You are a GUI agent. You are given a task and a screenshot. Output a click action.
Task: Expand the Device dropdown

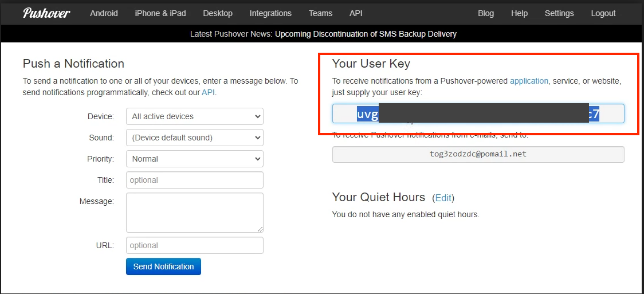194,116
